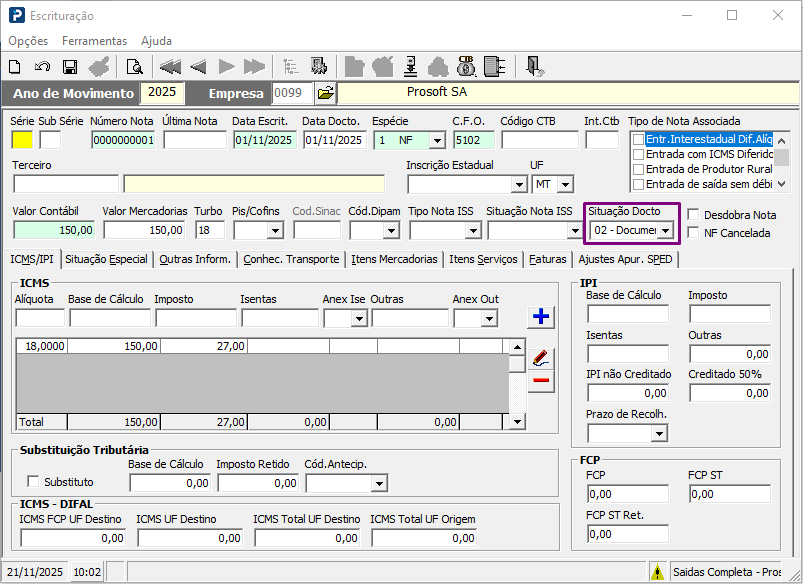Viewport: 803px width, 584px height.
Task: Click the yellow Série field
Action: [22, 140]
